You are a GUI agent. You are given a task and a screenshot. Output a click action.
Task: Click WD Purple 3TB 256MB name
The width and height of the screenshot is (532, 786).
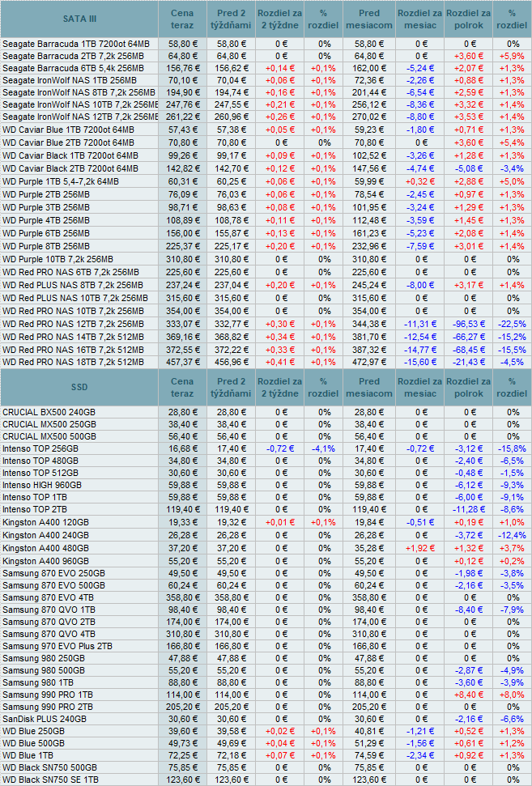pyautogui.click(x=46, y=207)
